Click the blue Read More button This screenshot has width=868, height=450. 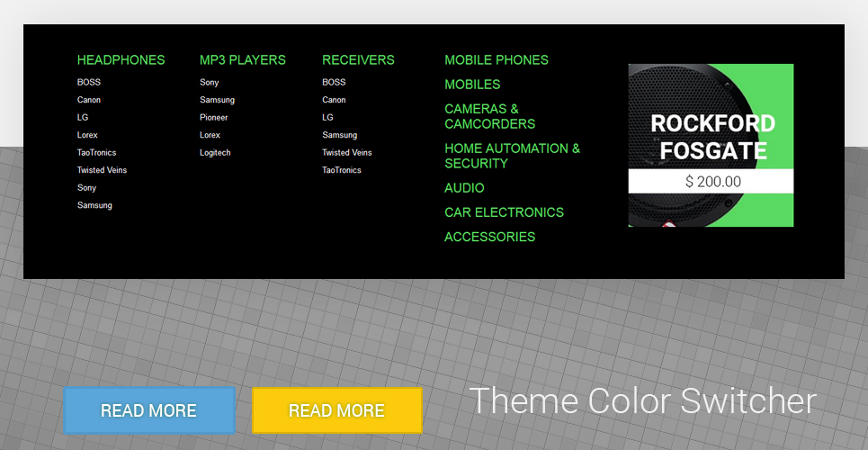149,410
